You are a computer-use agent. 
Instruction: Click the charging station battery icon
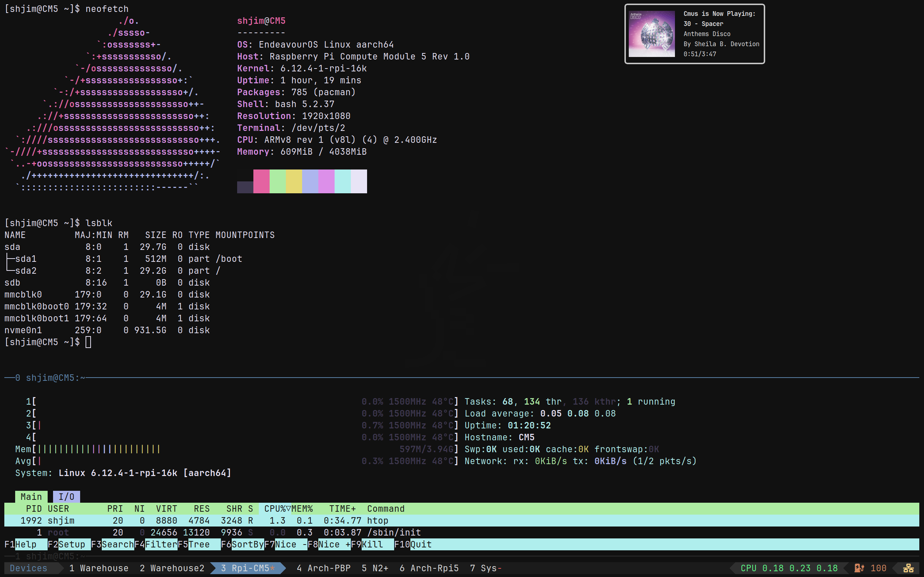(x=859, y=568)
